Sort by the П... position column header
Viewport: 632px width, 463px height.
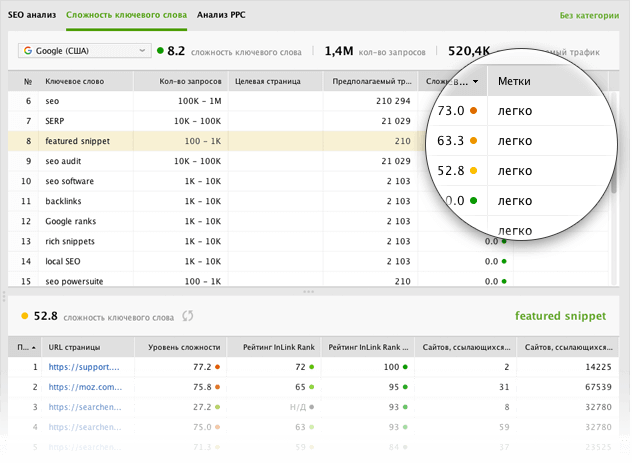(26, 347)
